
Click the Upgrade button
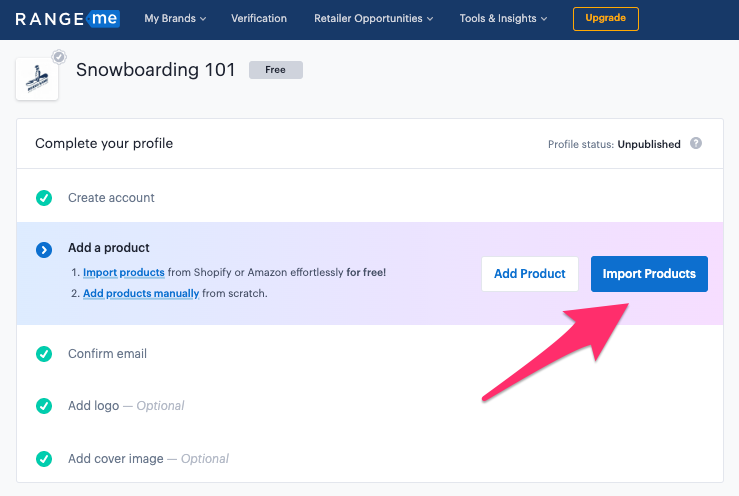click(x=606, y=19)
